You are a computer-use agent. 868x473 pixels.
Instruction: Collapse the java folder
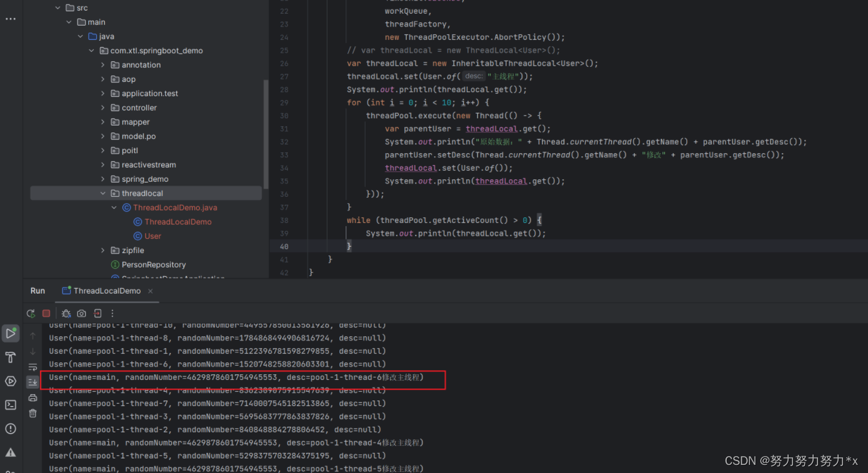(x=80, y=37)
